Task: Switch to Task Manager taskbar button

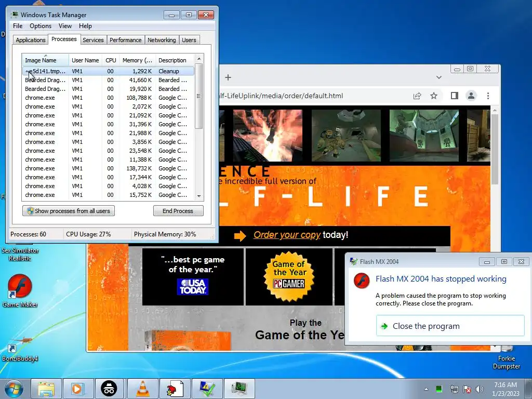Action: click(240, 389)
